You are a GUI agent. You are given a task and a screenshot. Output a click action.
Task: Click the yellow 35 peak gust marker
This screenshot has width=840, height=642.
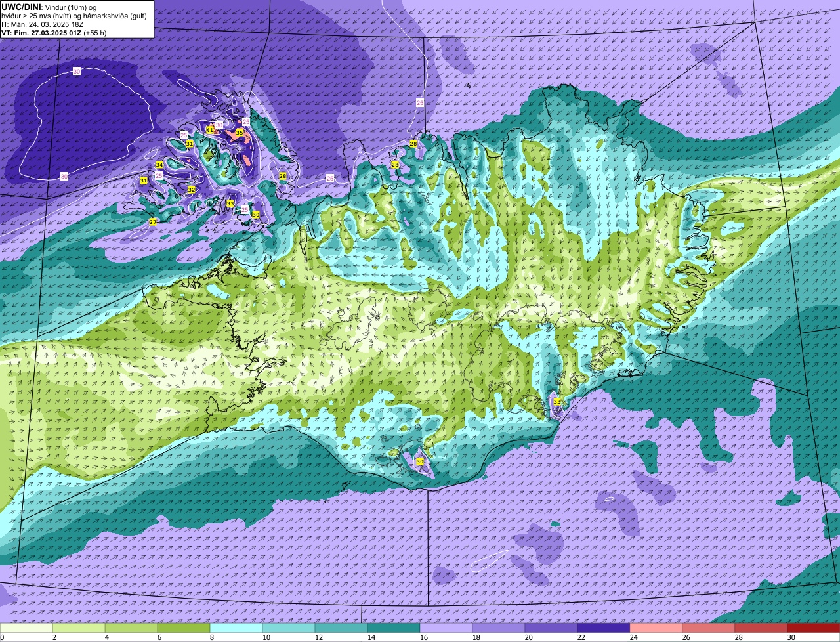240,133
